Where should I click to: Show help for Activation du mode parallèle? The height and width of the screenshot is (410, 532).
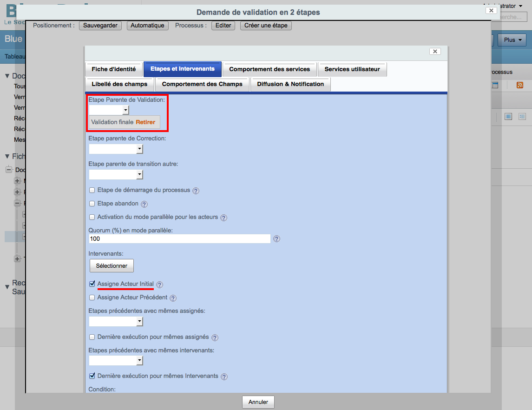point(223,218)
